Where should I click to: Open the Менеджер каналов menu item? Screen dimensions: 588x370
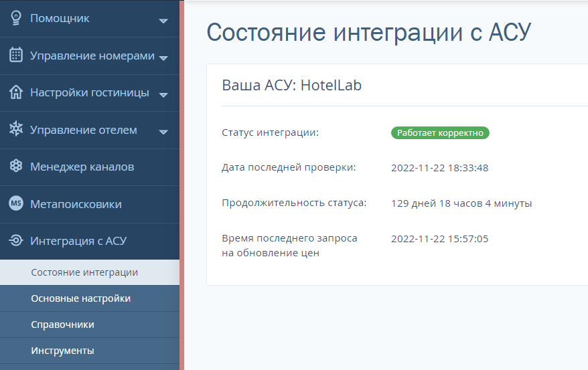[82, 167]
